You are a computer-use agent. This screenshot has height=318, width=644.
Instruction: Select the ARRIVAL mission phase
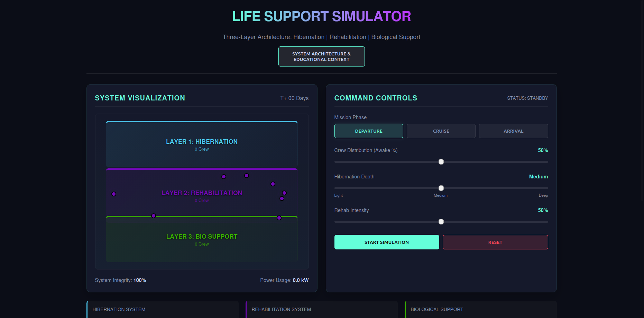[513, 131]
